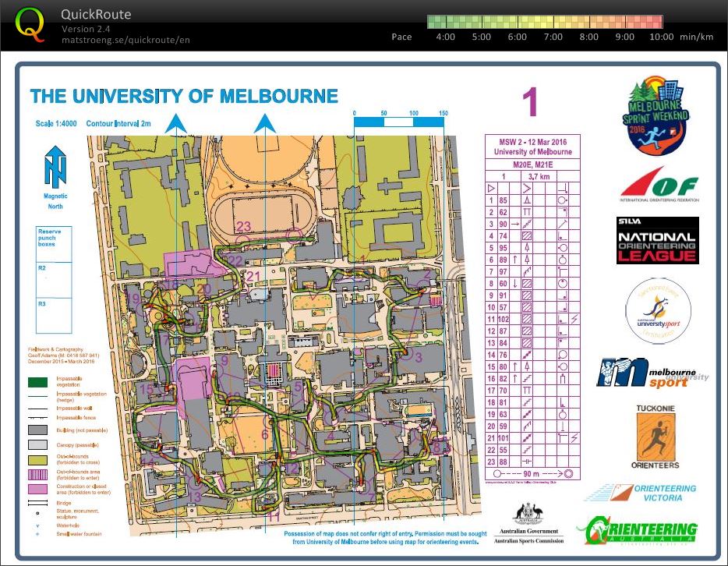Click the large purple course number 1
Image resolution: width=728 pixels, height=566 pixels.
point(530,104)
